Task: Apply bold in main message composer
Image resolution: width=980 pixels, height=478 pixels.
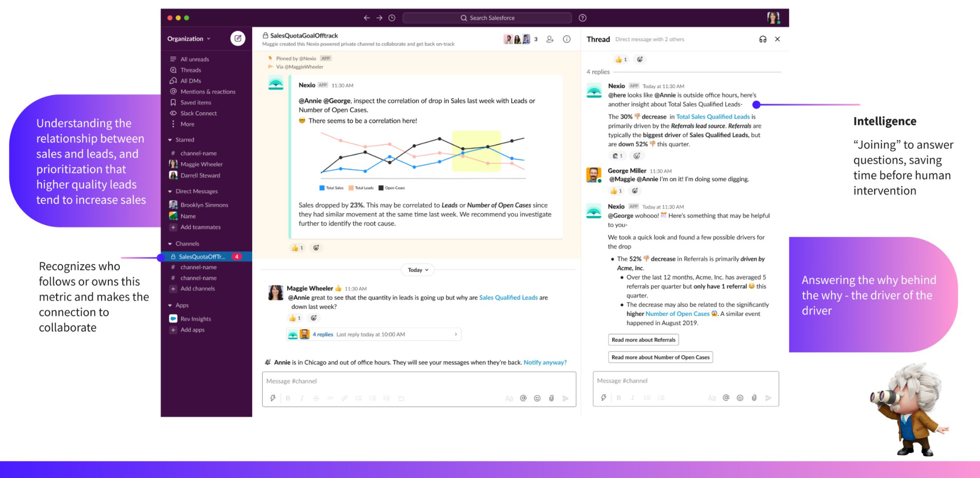Action: click(288, 398)
